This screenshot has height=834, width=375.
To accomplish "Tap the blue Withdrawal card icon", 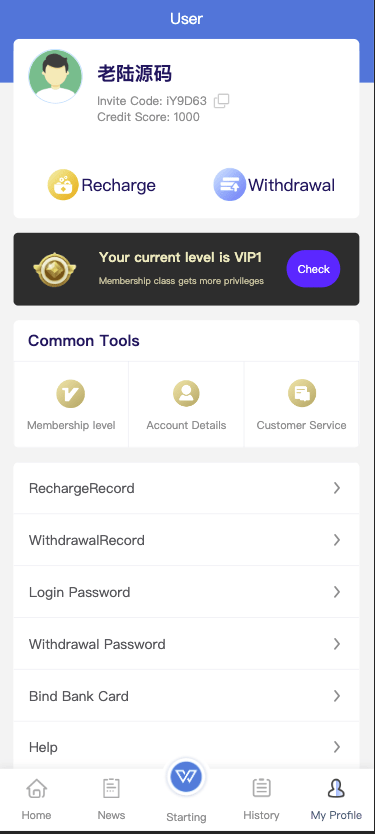I will pyautogui.click(x=229, y=185).
